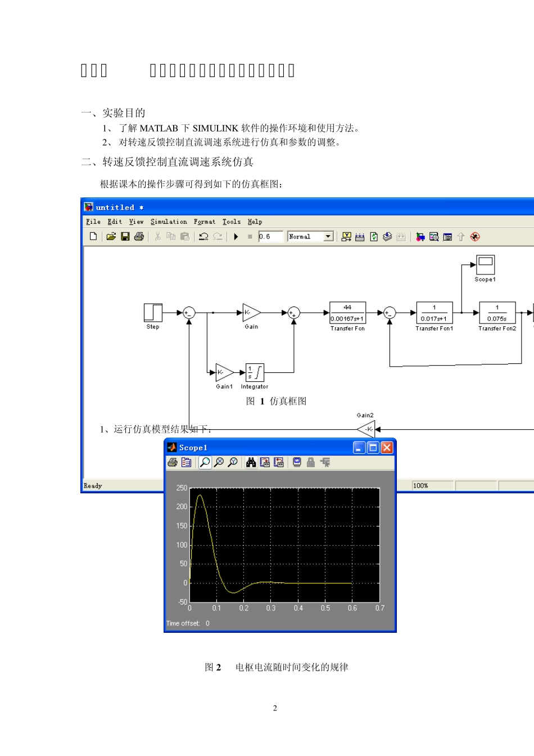Click the simulation stop time field
This screenshot has height=756, width=534.
tap(270, 237)
